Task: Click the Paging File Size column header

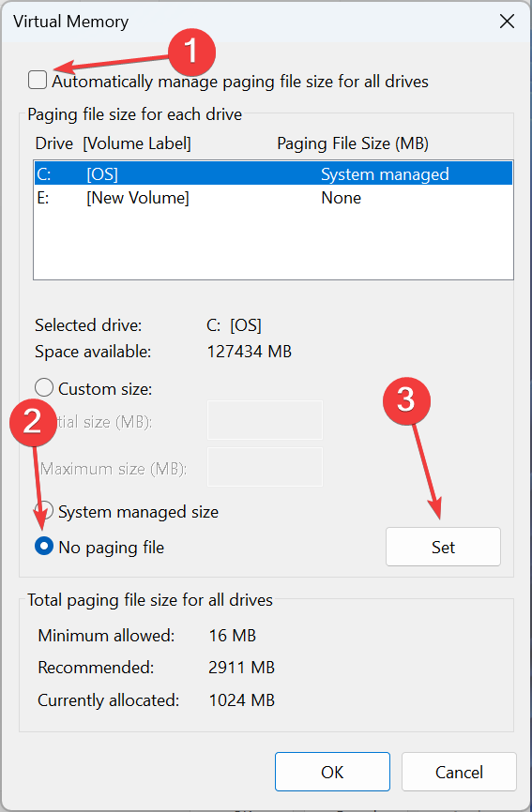Action: tap(353, 143)
